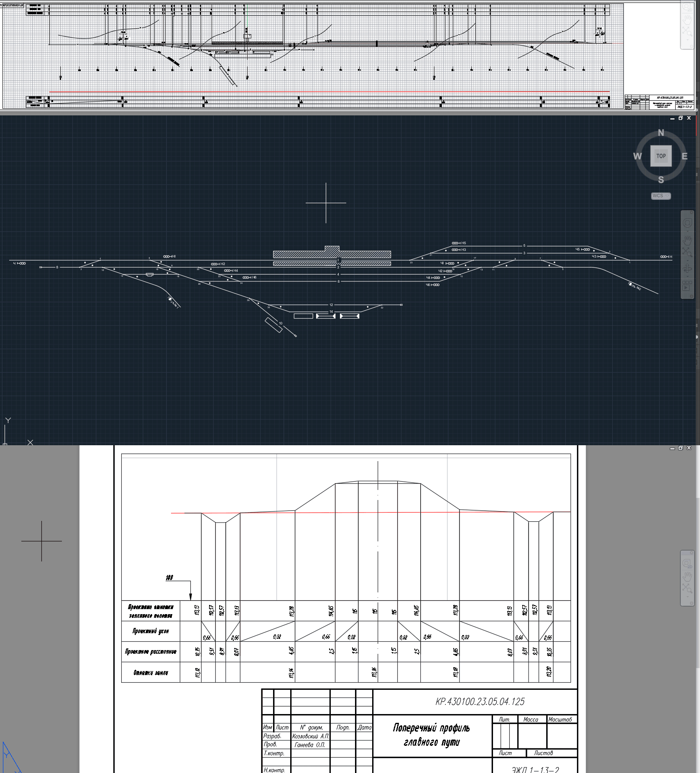
Task: Restore the bottom profile drawing viewport
Action: click(680, 448)
